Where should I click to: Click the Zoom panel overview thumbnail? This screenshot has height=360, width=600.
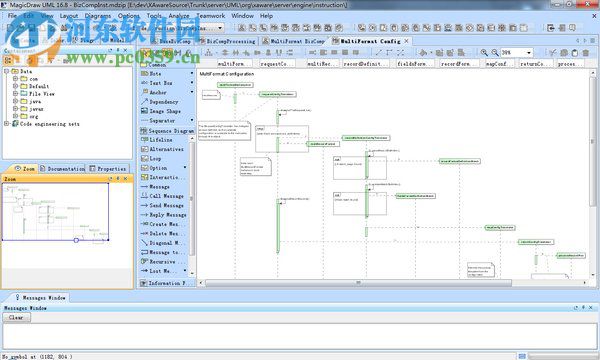pyautogui.click(x=55, y=212)
